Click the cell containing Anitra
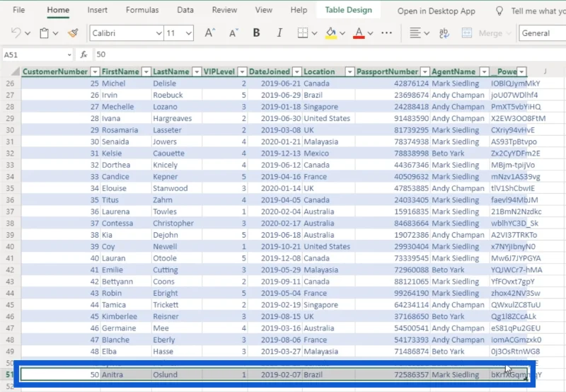 click(x=126, y=375)
